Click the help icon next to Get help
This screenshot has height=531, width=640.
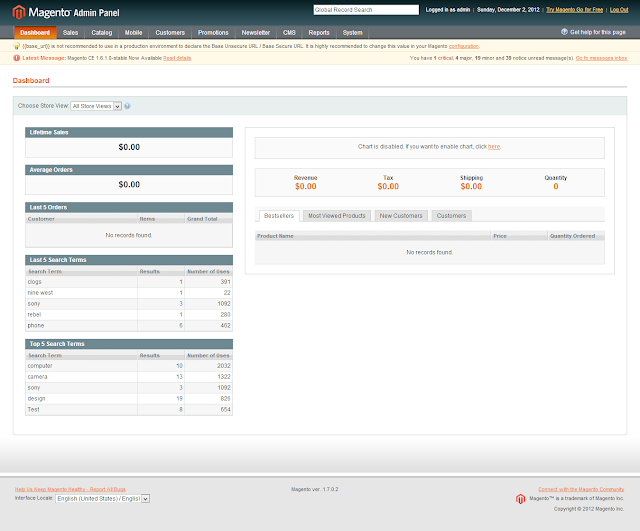[x=564, y=32]
